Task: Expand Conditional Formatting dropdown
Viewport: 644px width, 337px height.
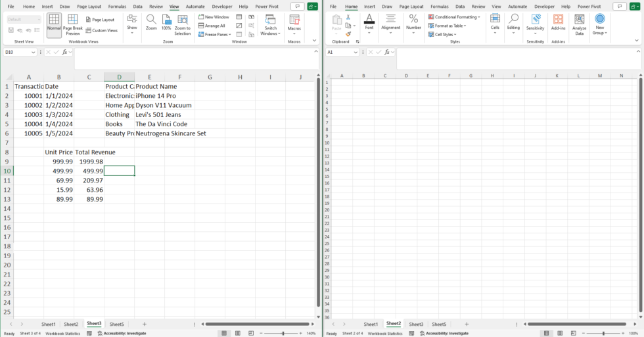Action: coord(454,17)
